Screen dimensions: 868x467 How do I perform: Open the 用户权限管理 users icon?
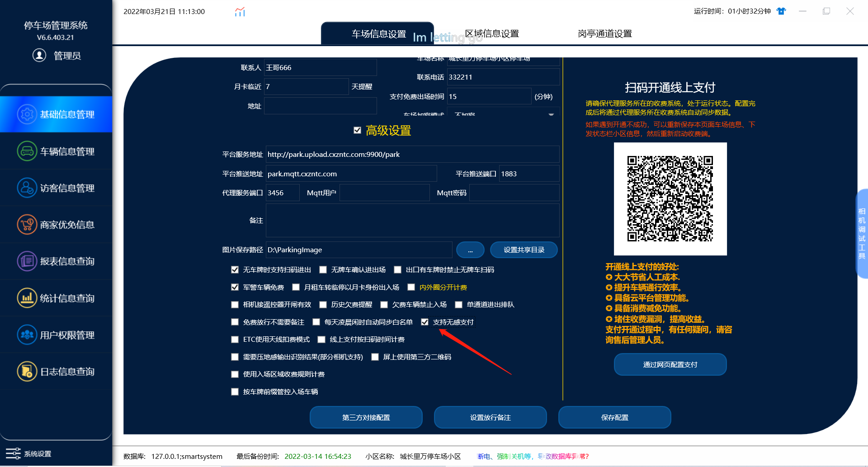point(27,335)
